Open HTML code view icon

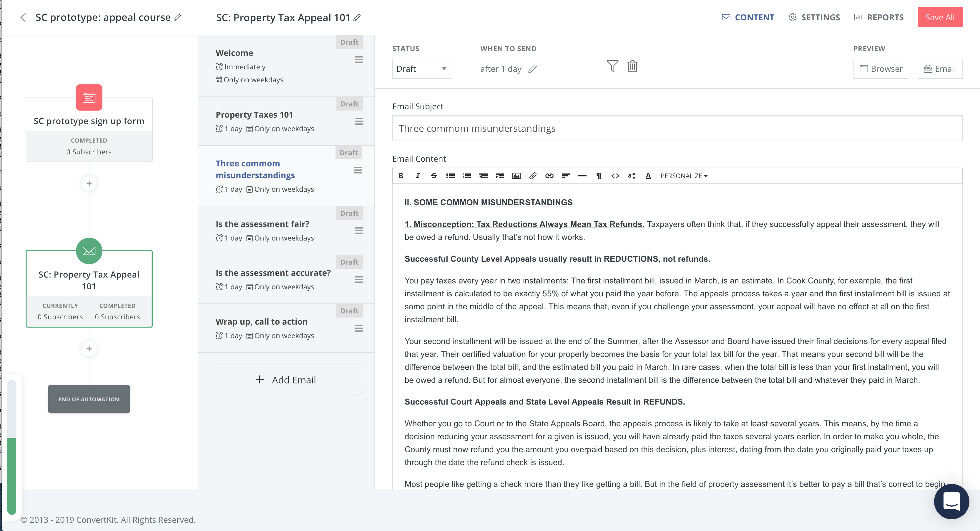(x=615, y=176)
